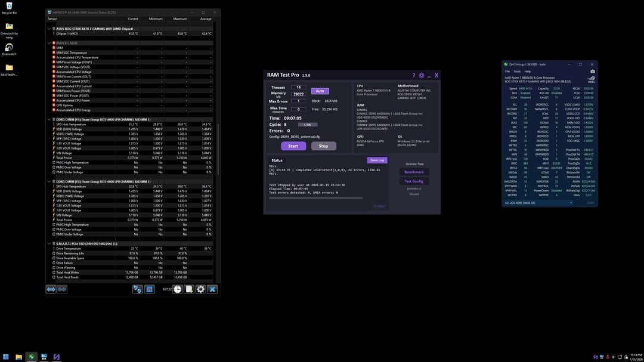Collapse the S.M.A.R.T. PCIe SSD group
This screenshot has width=644, height=362.
click(x=49, y=244)
